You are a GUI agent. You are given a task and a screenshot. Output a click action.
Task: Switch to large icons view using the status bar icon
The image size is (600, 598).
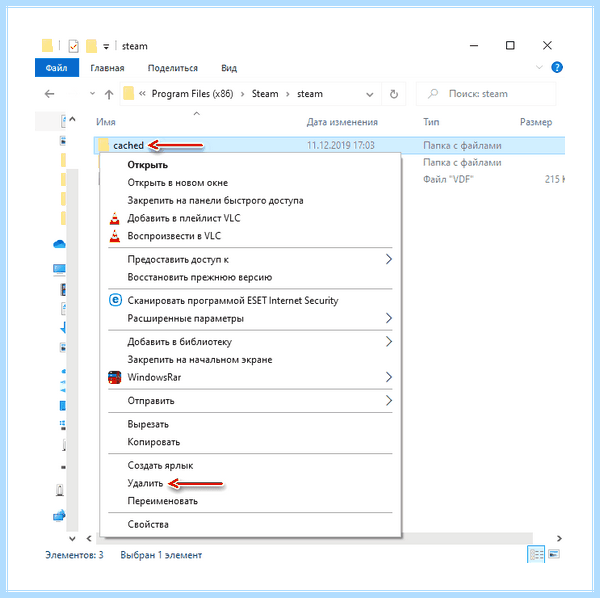(x=554, y=554)
